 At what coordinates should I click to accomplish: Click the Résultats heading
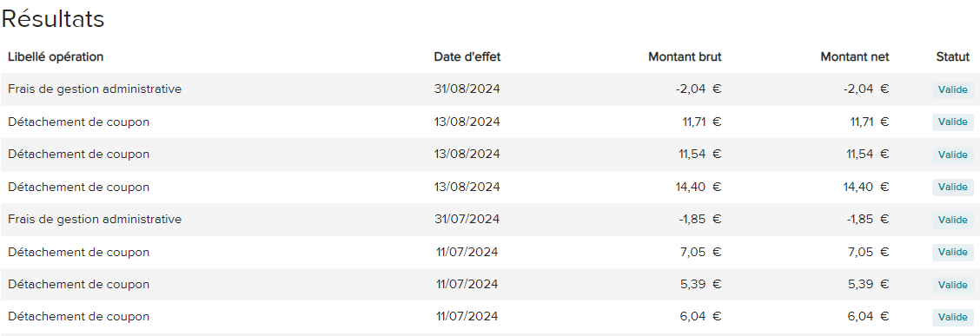point(52,19)
